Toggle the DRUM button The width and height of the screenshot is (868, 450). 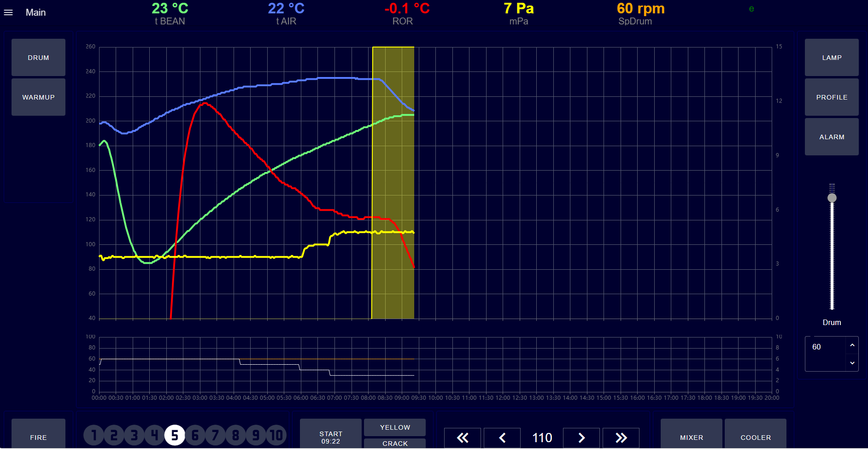(38, 58)
